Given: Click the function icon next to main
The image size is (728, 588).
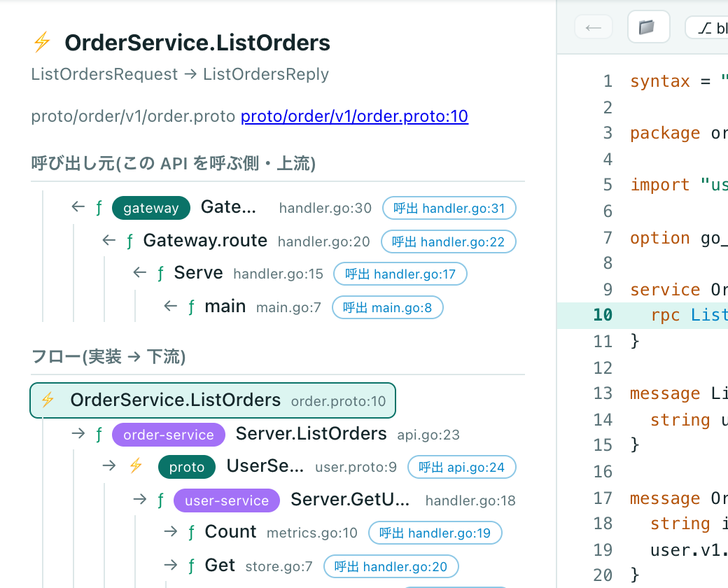Looking at the screenshot, I should (x=191, y=307).
